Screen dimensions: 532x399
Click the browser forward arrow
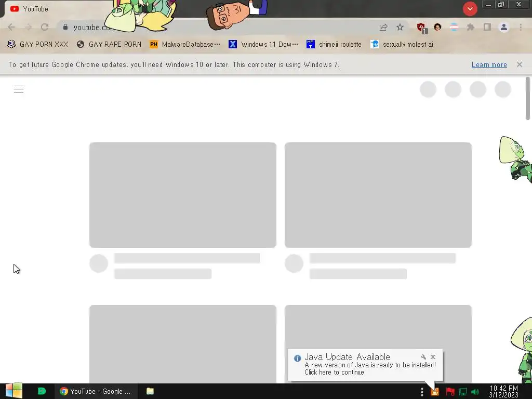28,27
